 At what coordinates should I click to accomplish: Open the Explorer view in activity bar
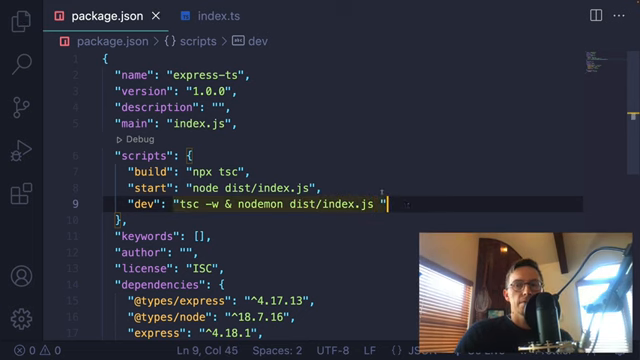(21, 21)
